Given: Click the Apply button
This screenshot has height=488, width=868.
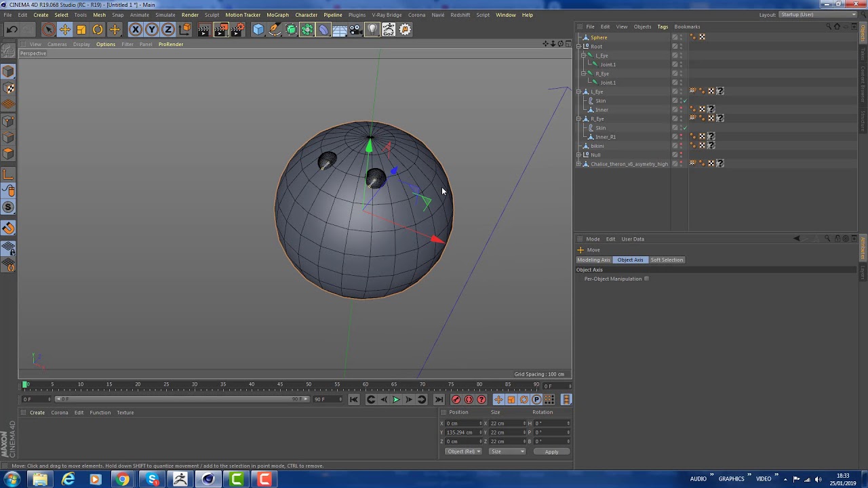Looking at the screenshot, I should point(551,451).
